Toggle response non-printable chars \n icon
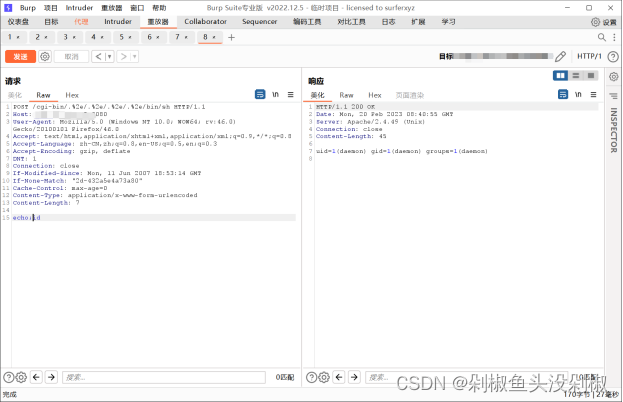 point(578,95)
